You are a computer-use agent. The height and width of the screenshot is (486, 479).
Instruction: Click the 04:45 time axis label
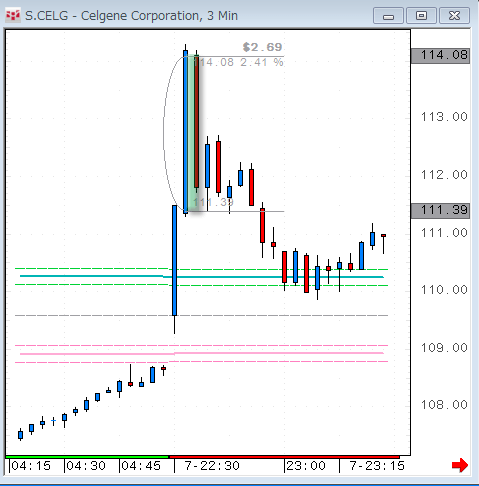point(141,466)
